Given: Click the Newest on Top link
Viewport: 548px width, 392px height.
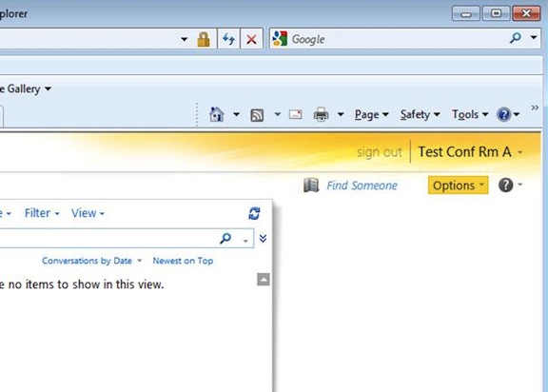Looking at the screenshot, I should [x=183, y=261].
